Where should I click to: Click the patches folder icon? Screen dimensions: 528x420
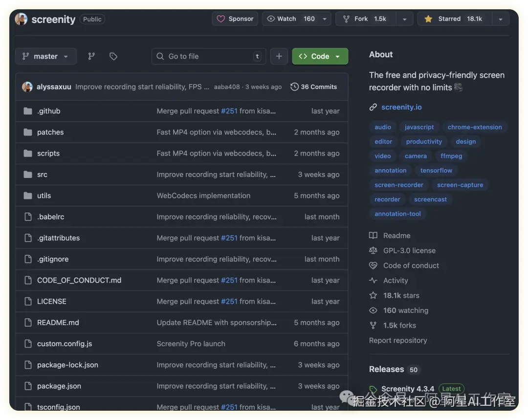28,132
